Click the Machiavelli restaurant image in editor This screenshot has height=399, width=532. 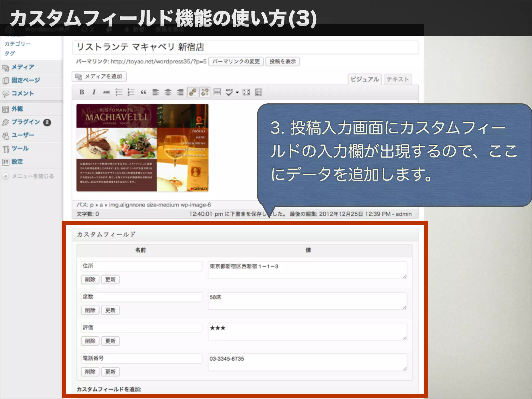pyautogui.click(x=142, y=148)
